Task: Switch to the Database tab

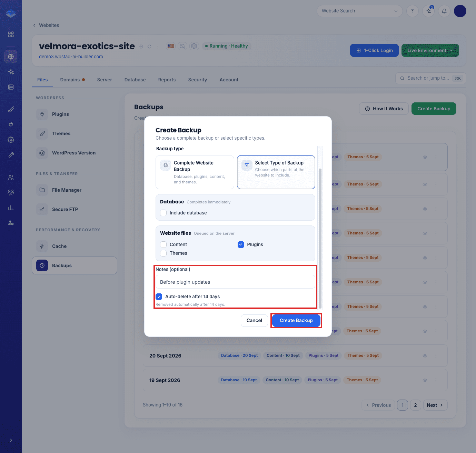Action: [x=135, y=80]
